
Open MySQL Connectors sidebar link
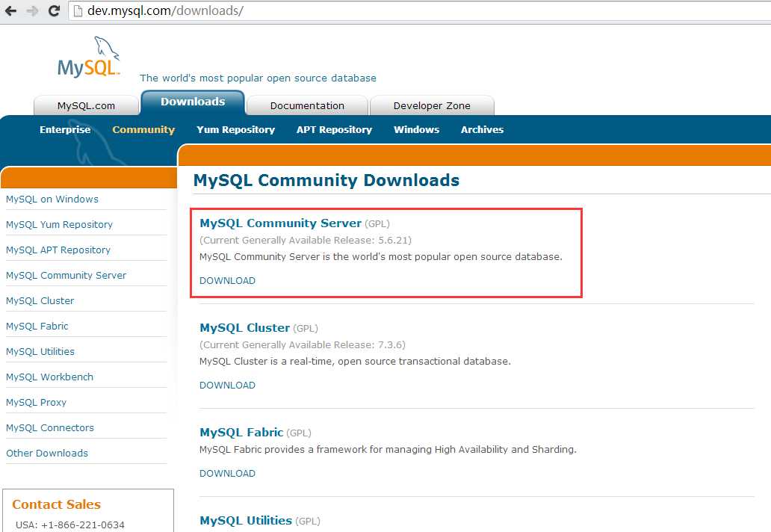pyautogui.click(x=49, y=427)
